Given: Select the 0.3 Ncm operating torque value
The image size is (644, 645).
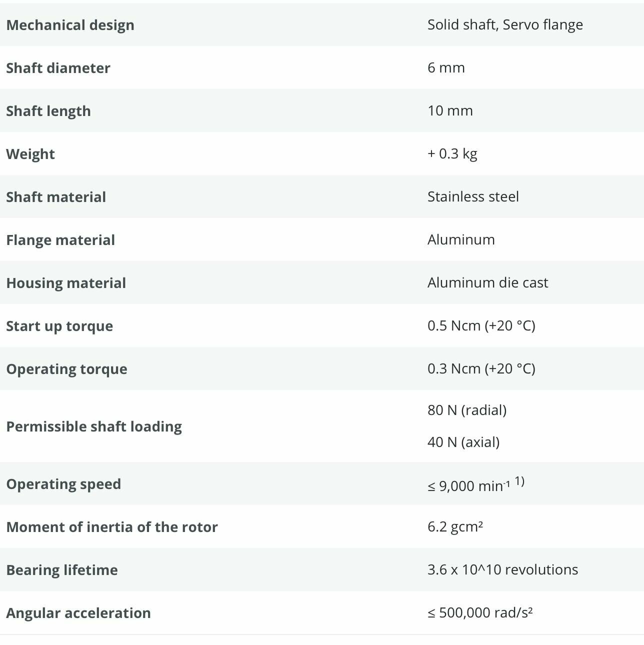Looking at the screenshot, I should pos(481,369).
